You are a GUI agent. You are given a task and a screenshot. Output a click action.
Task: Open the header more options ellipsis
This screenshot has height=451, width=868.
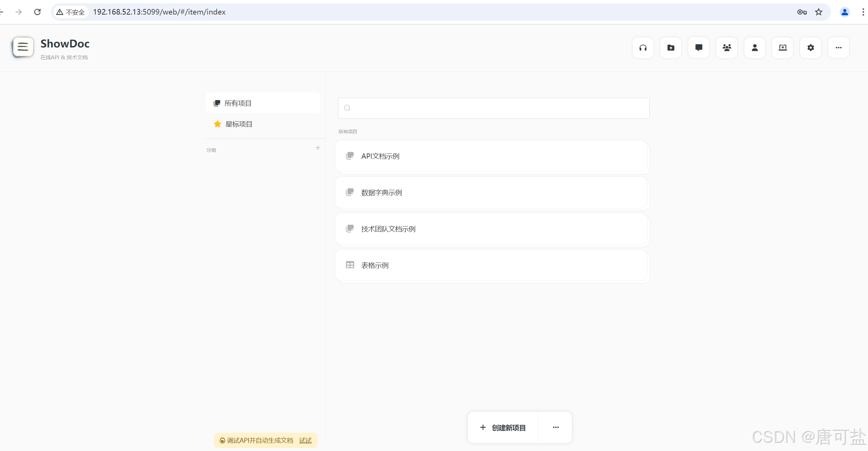[838, 48]
